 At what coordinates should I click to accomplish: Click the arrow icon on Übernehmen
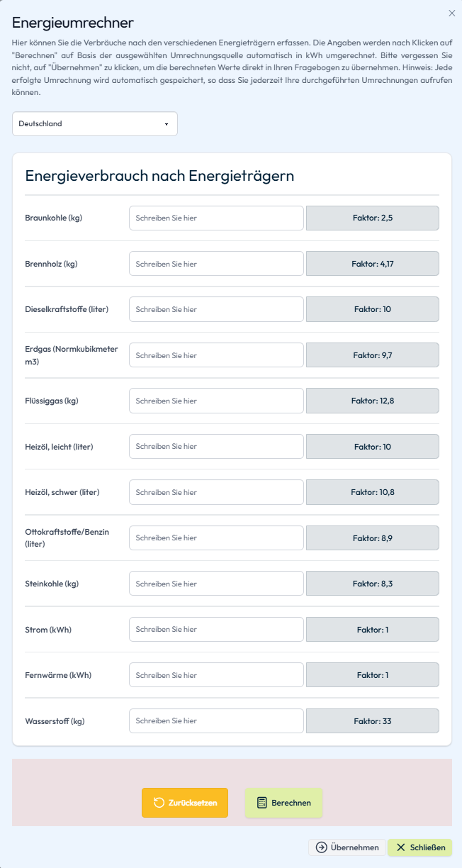pos(322,847)
